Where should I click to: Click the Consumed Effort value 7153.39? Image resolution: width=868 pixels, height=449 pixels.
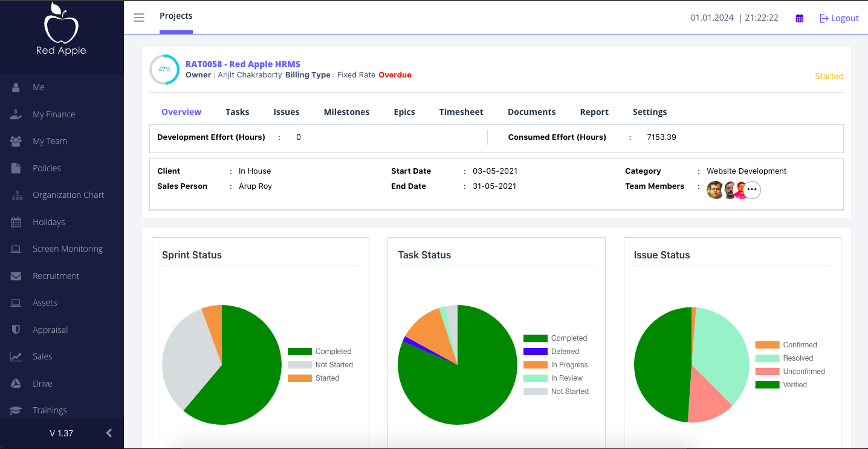[661, 137]
